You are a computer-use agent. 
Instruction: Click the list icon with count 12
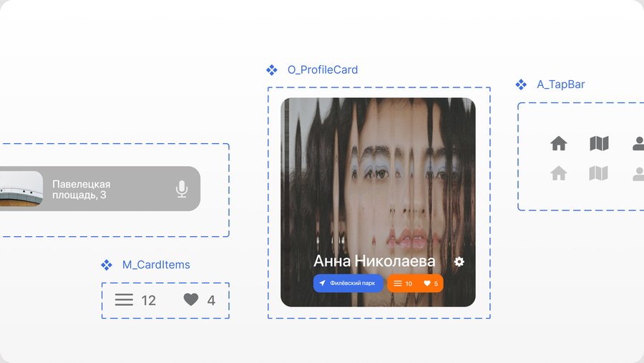(124, 300)
